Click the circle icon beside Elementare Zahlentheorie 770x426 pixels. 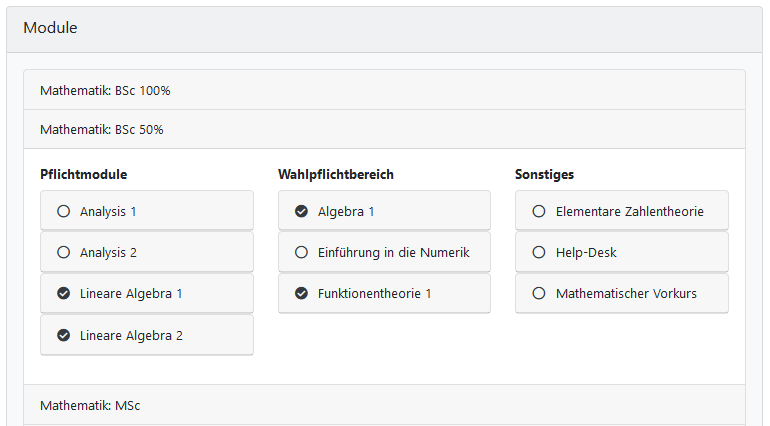tap(539, 211)
